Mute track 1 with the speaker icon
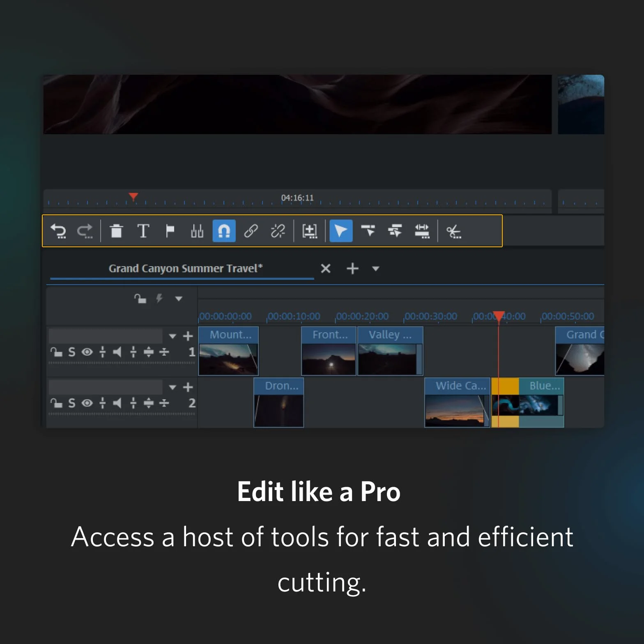The image size is (644, 644). point(117,352)
